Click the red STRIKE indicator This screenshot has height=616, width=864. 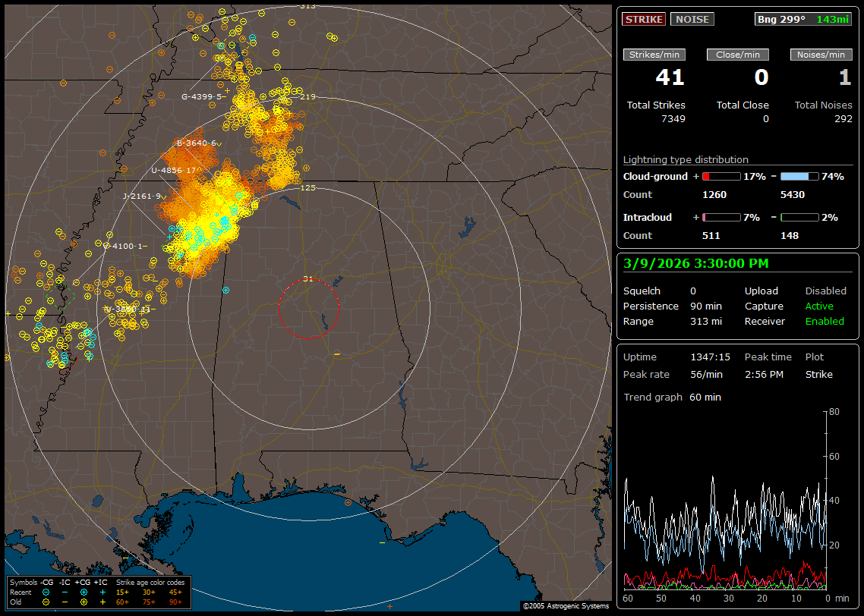pyautogui.click(x=644, y=20)
